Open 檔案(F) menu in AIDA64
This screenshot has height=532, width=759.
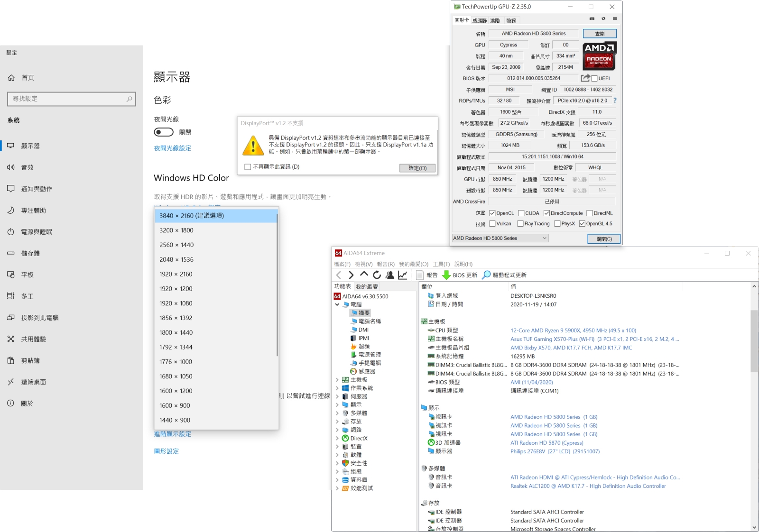click(342, 264)
